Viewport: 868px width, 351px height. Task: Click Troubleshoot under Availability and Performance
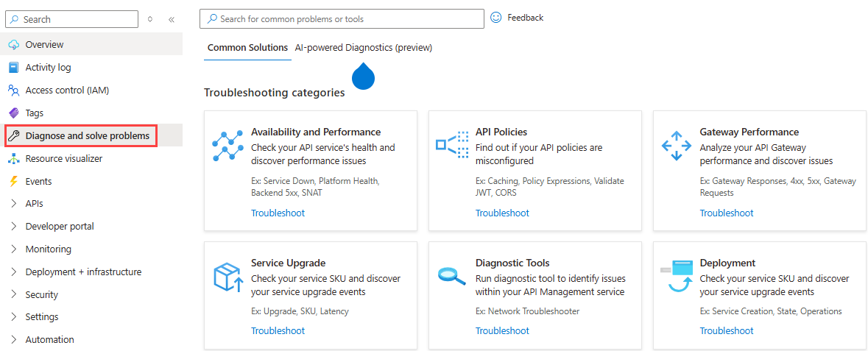tap(278, 213)
